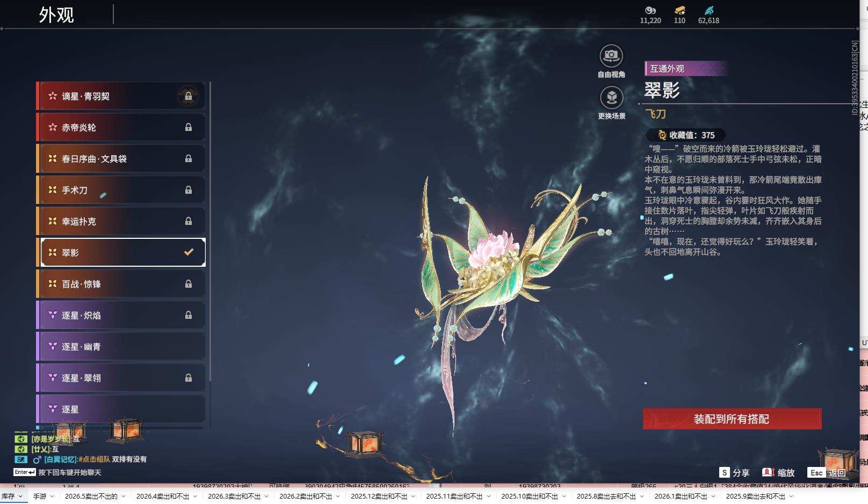Open the 库存 sheet tab

pyautogui.click(x=8, y=496)
